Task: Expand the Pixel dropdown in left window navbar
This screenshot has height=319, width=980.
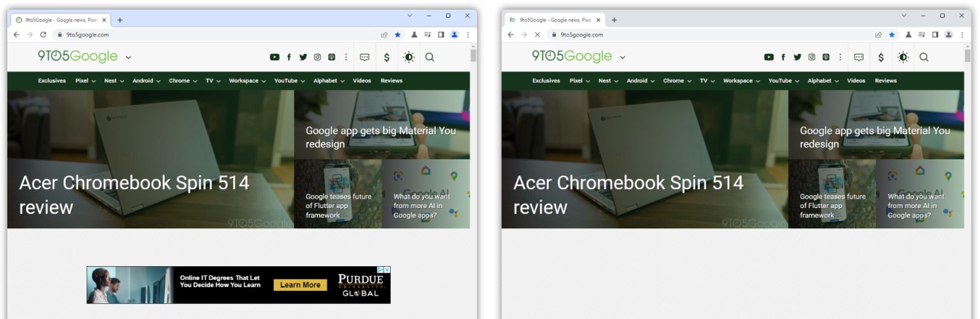Action: [86, 81]
